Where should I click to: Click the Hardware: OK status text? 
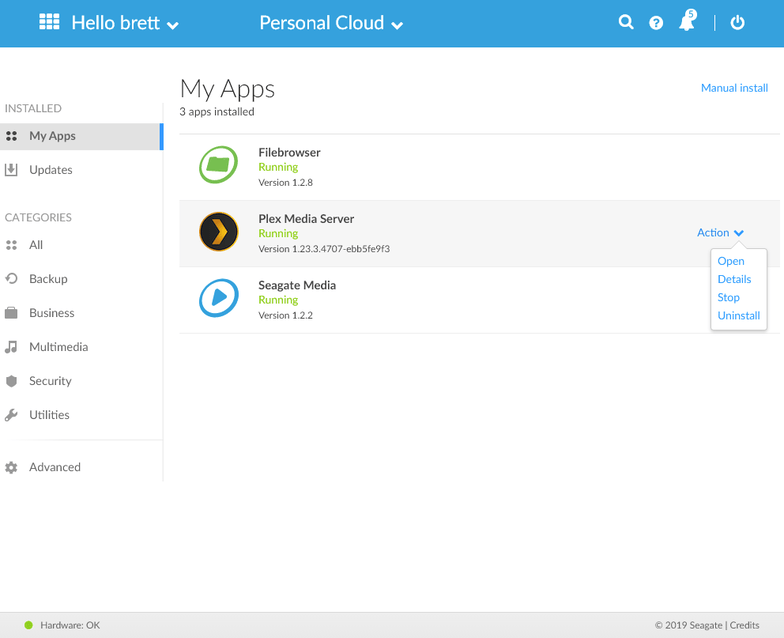70,625
